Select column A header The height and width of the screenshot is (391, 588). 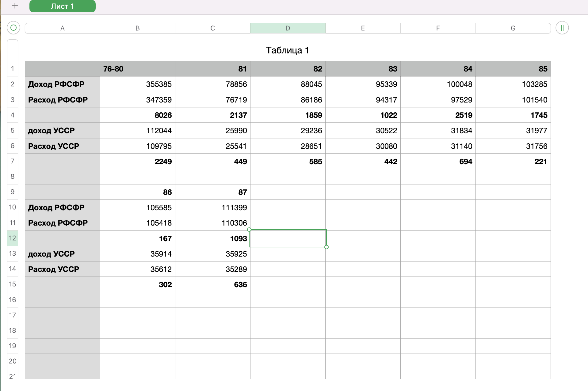62,28
